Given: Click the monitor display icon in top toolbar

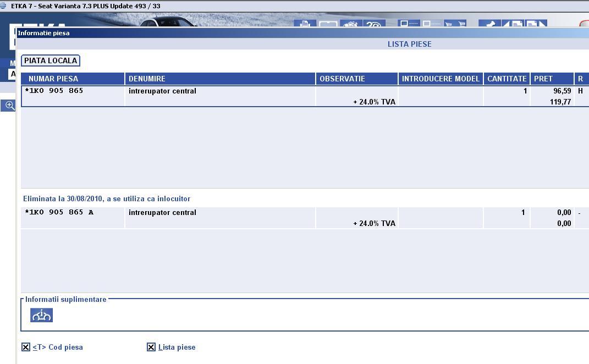Looking at the screenshot, I should tap(328, 25).
